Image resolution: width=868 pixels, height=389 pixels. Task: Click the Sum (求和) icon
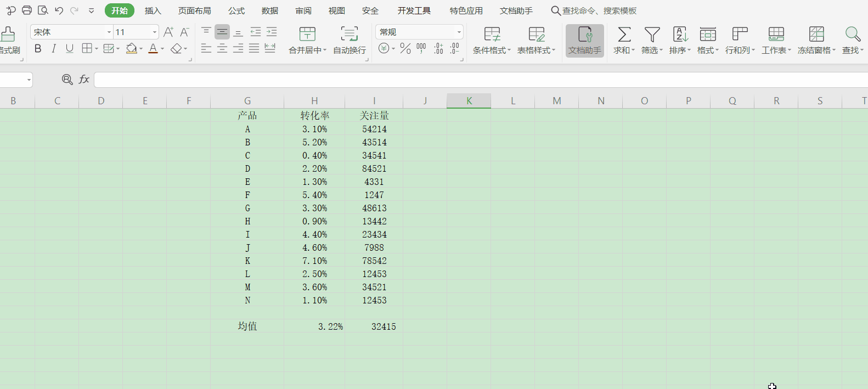pyautogui.click(x=624, y=35)
